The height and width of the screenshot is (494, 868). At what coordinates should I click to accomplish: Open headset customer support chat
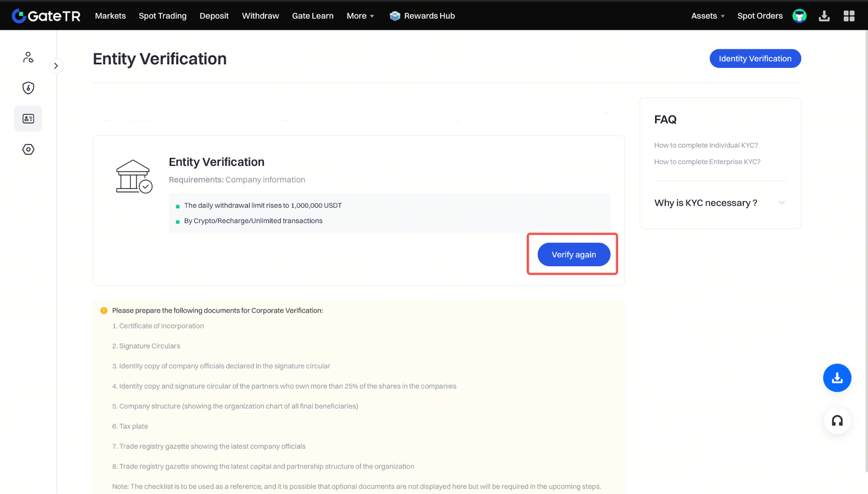click(x=837, y=420)
